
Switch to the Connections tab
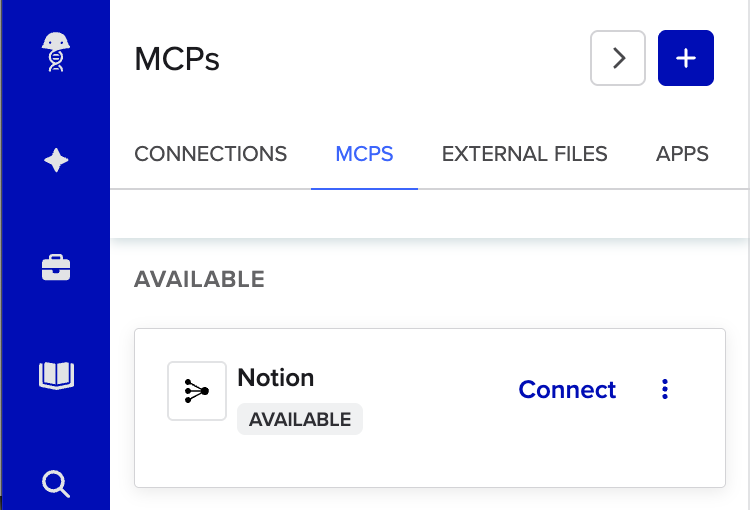coord(210,154)
